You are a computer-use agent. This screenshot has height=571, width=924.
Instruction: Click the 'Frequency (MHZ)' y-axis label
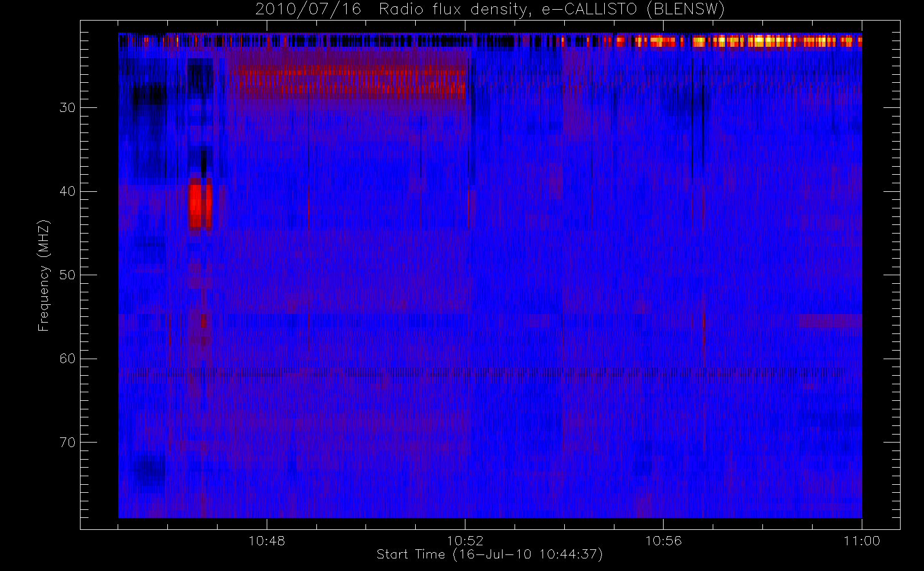[43, 275]
